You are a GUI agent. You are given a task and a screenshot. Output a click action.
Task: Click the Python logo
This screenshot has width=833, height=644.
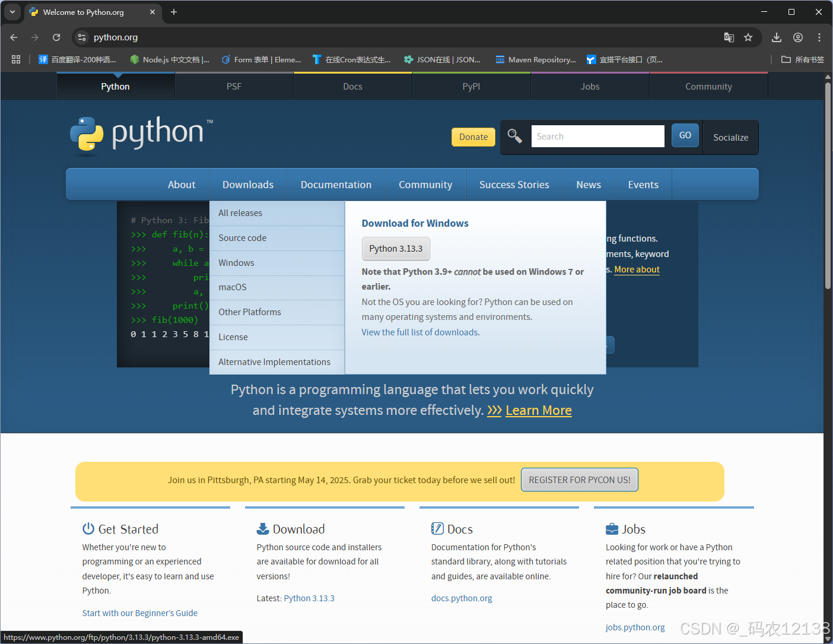pyautogui.click(x=141, y=135)
